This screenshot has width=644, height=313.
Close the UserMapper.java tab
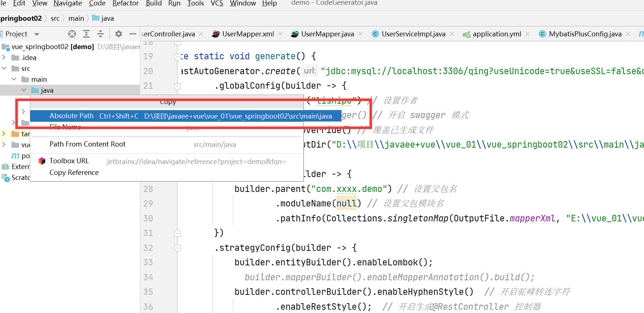click(360, 34)
